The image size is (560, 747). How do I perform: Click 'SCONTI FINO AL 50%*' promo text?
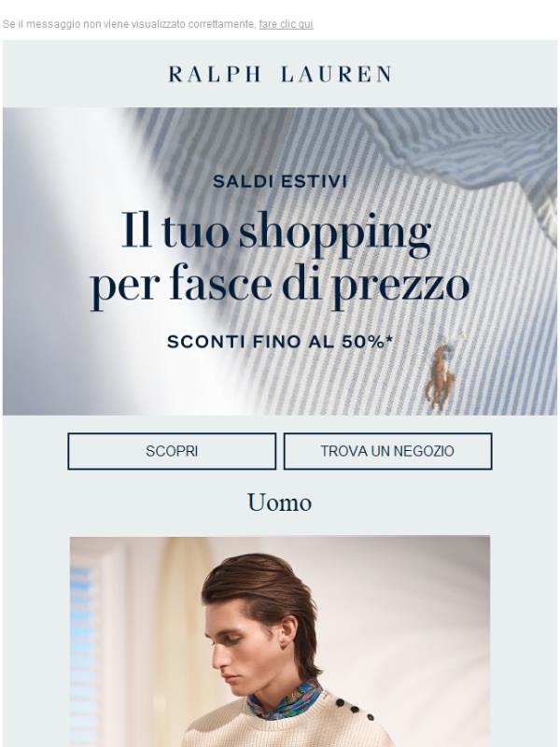(x=280, y=342)
